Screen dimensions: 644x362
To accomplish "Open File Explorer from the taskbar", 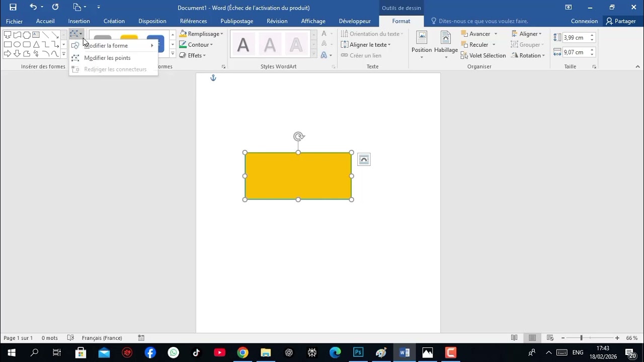I will (266, 352).
